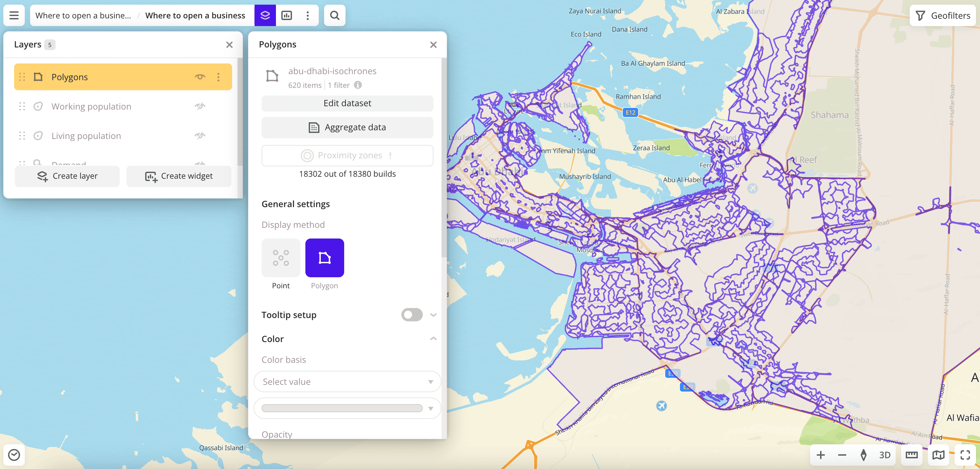The height and width of the screenshot is (469, 980).
Task: Hide the Polygons layer with eye icon
Action: pos(200,77)
